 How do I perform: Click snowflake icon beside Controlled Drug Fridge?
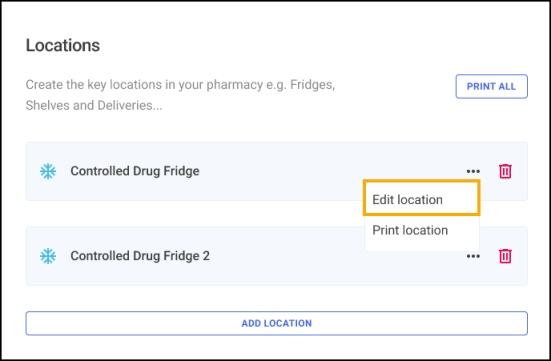click(48, 171)
